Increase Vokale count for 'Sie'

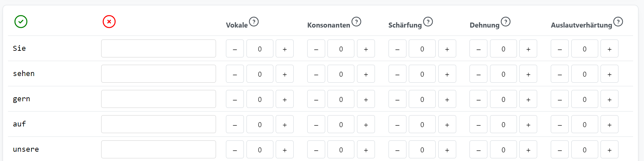point(285,49)
